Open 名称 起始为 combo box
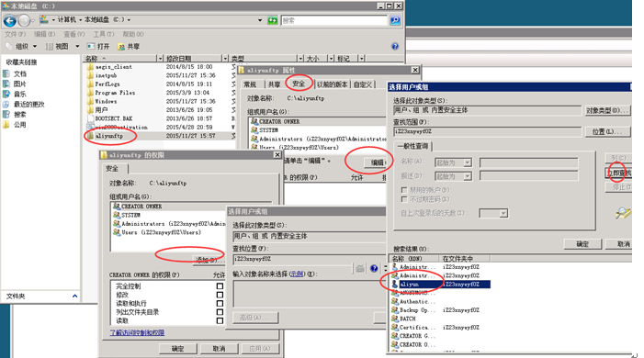 (454, 162)
